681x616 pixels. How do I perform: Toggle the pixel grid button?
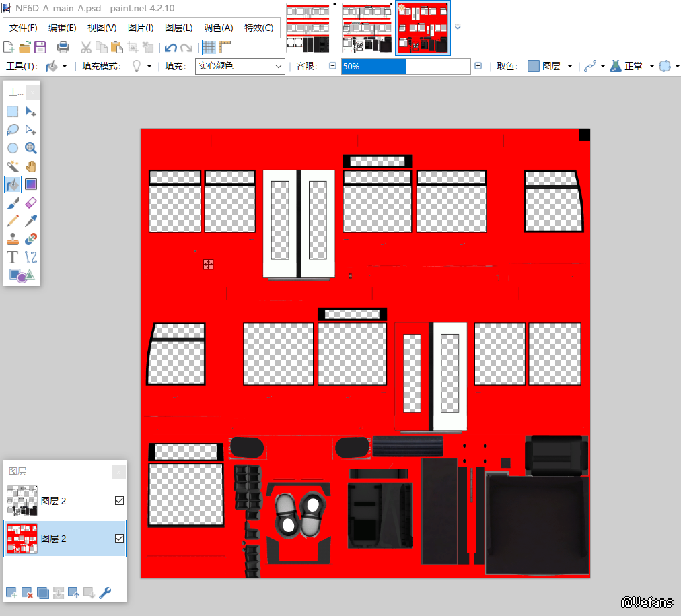209,47
